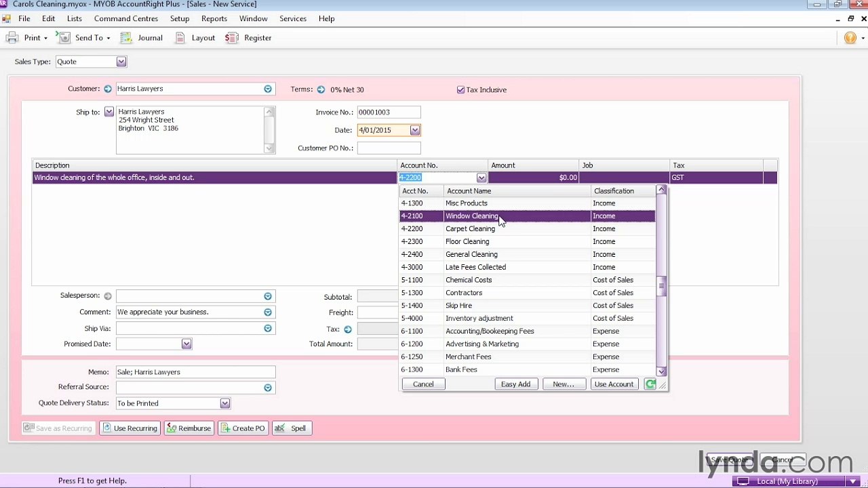Expand the Promised Date dropdown
868x488 pixels.
[x=186, y=344]
